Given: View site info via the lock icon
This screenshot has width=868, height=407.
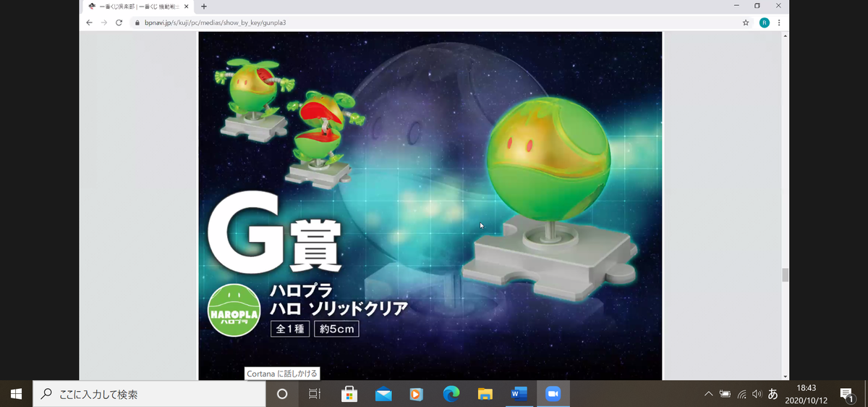Looking at the screenshot, I should click(137, 22).
